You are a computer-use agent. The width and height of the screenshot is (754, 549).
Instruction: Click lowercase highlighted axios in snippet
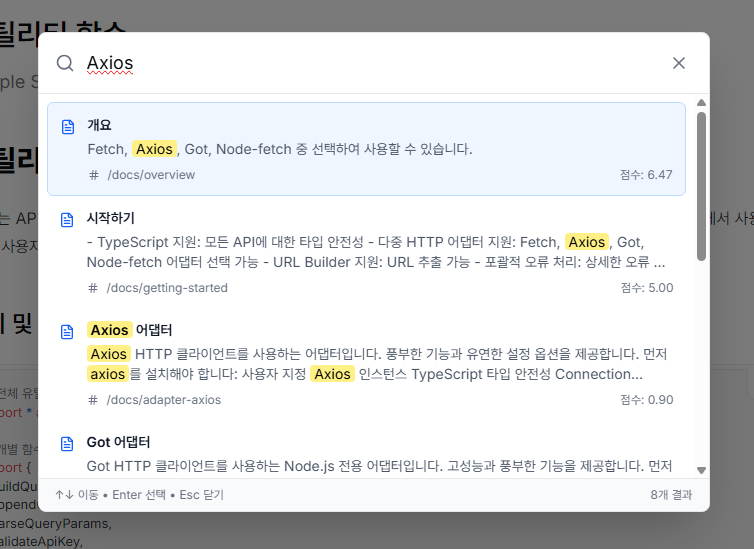tap(108, 374)
